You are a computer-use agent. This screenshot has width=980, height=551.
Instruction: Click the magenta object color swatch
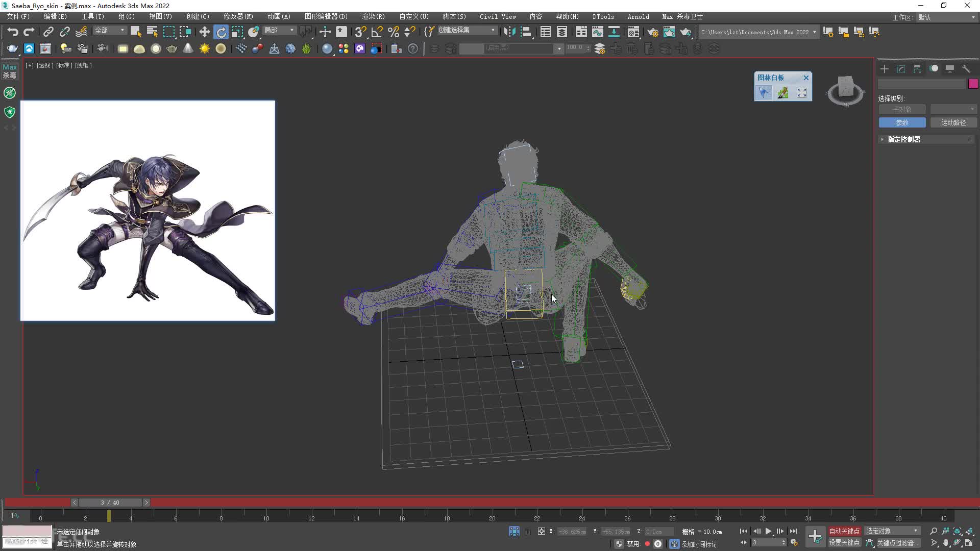coord(973,84)
